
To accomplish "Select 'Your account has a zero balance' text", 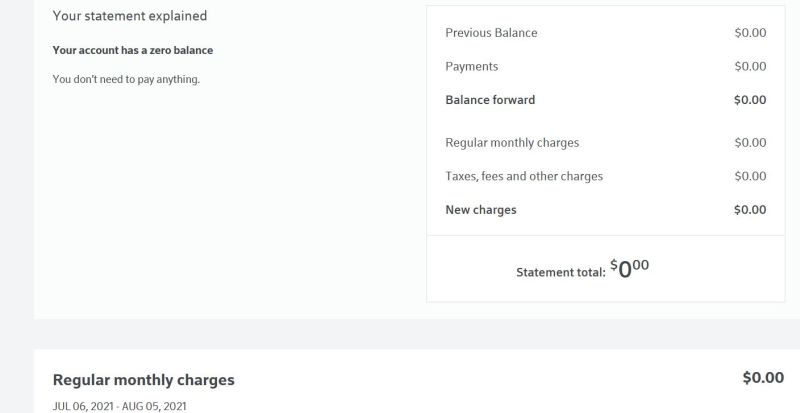I will coord(133,51).
